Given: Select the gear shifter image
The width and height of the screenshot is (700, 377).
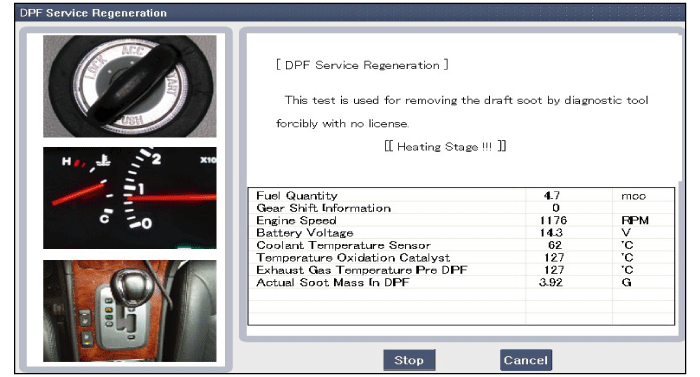Looking at the screenshot, I should click(x=129, y=311).
